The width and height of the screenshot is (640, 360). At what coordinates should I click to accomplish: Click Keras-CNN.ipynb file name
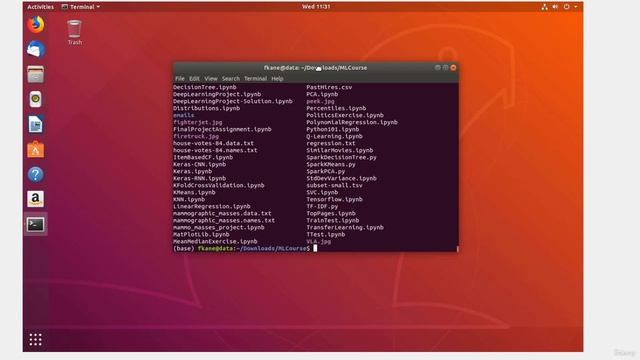click(199, 164)
